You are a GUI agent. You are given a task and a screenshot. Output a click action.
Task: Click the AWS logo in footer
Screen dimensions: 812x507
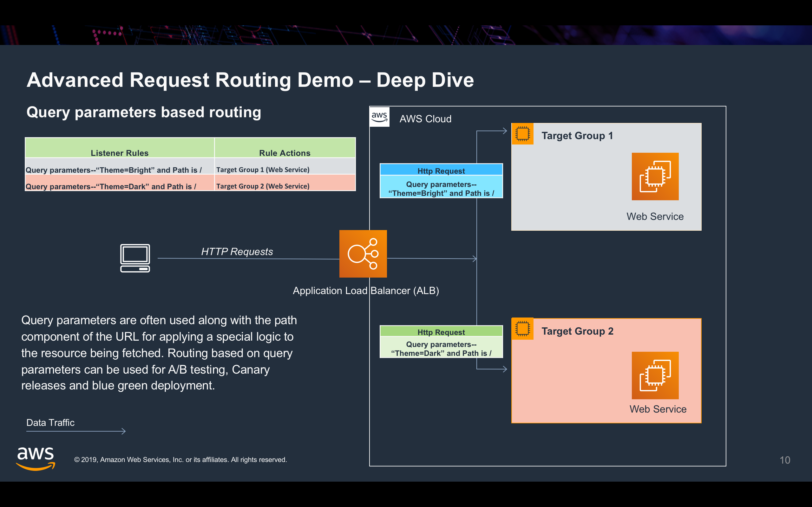pyautogui.click(x=36, y=459)
